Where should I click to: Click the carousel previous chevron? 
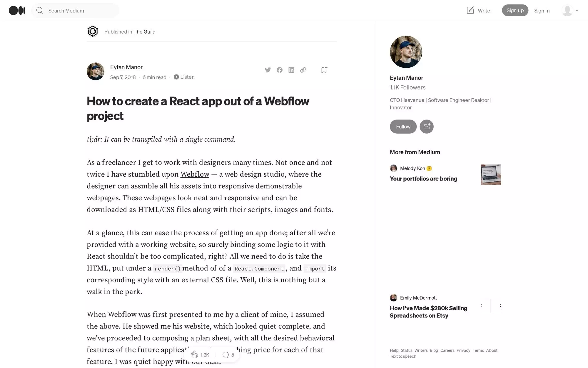coord(482,306)
